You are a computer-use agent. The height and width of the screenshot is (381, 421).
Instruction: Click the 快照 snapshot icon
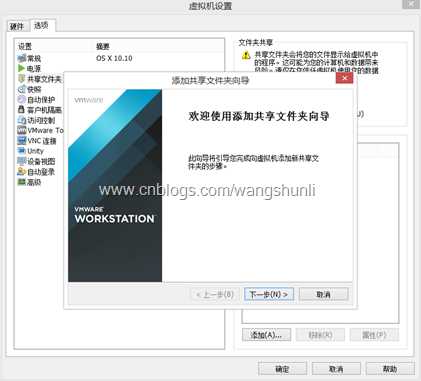(x=22, y=89)
